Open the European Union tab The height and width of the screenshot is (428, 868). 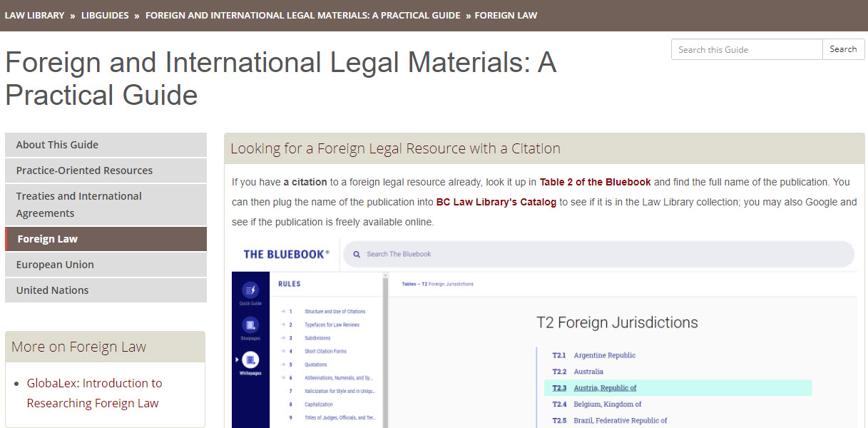(x=106, y=265)
